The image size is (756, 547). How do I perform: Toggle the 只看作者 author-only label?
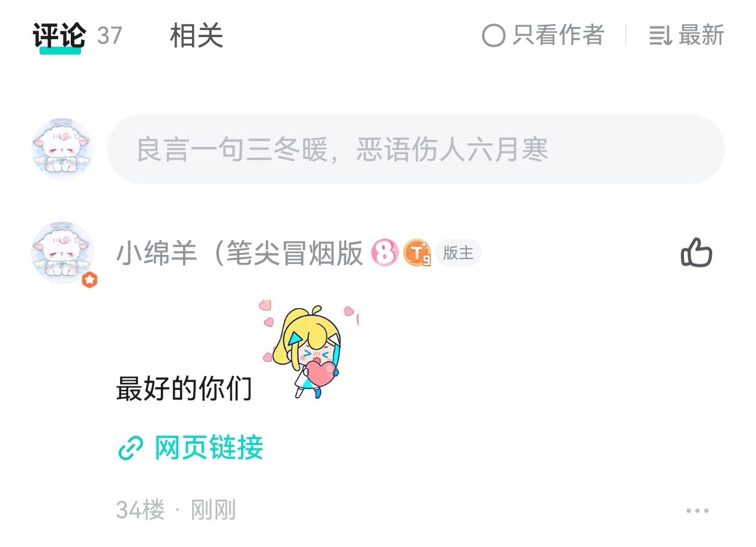coord(558,35)
